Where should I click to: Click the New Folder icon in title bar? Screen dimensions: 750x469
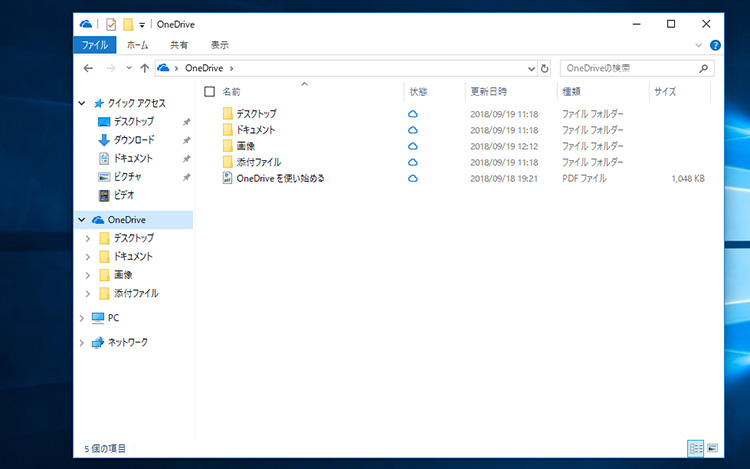coord(128,24)
